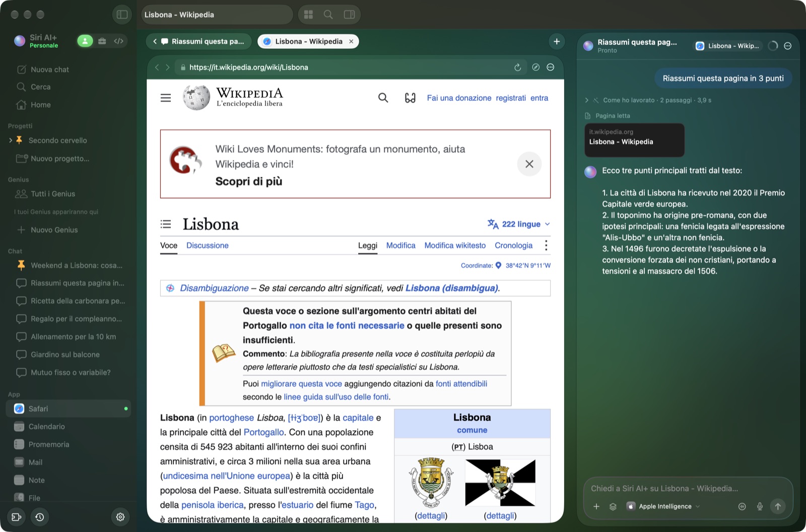Open the settings gear in sidebar
This screenshot has width=806, height=532.
point(120,517)
